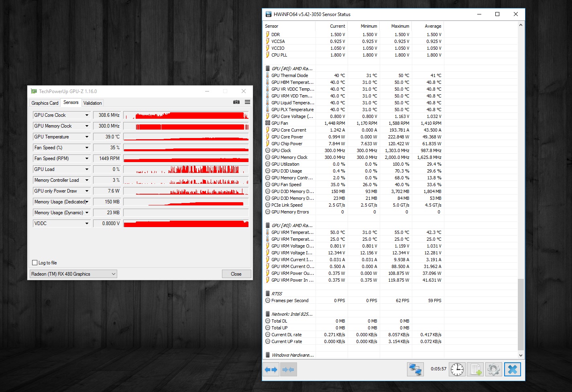Enable the Log to file checkbox

[35, 263]
